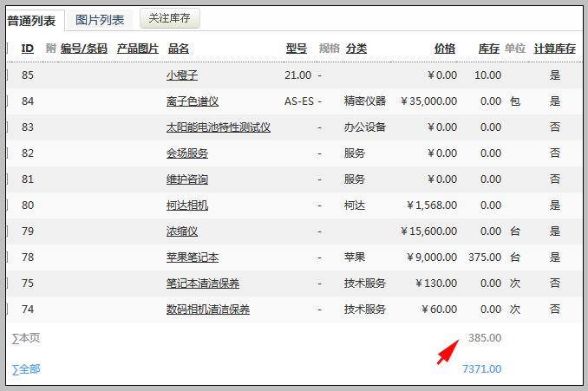588x391 pixels.
Task: Open the product 笔记本清洁保养
Action: click(203, 283)
